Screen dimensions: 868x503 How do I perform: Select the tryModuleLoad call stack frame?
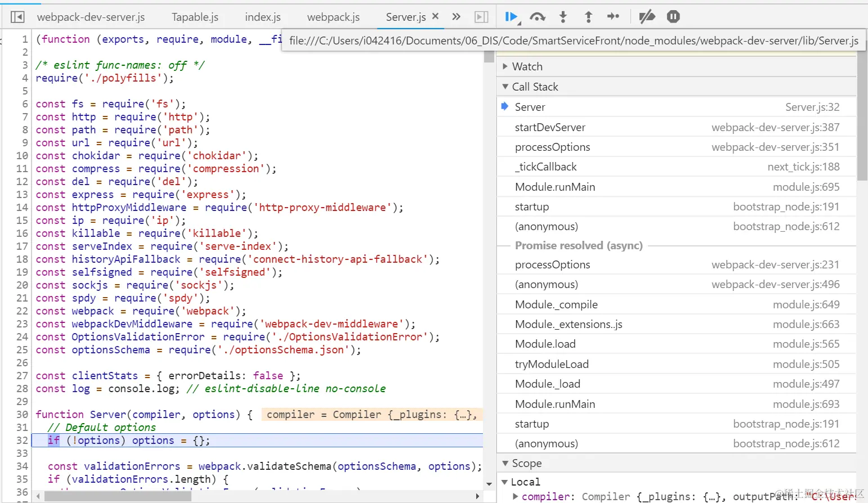pyautogui.click(x=677, y=364)
